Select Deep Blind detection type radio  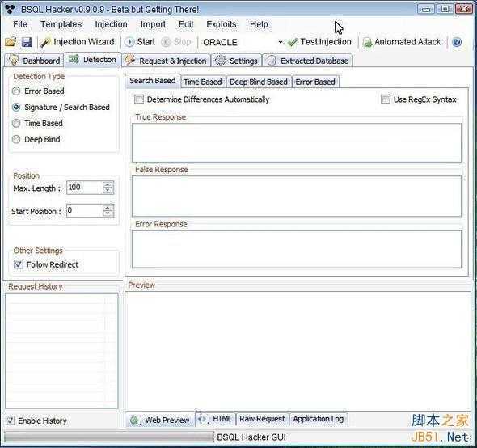(16, 139)
